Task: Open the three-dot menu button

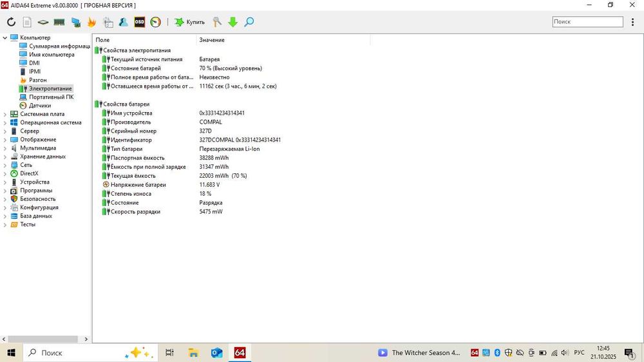Action: point(632,22)
